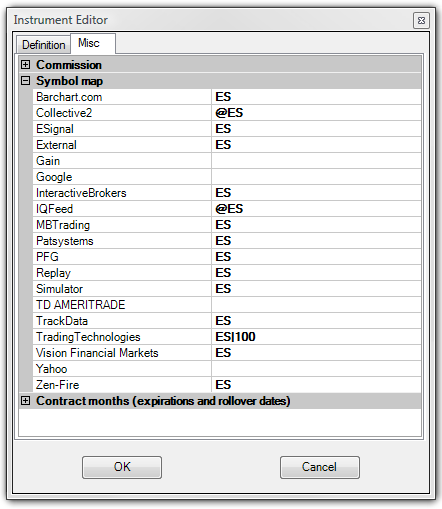Edit the MBTrading symbol value
442x509 pixels.
[x=316, y=225]
